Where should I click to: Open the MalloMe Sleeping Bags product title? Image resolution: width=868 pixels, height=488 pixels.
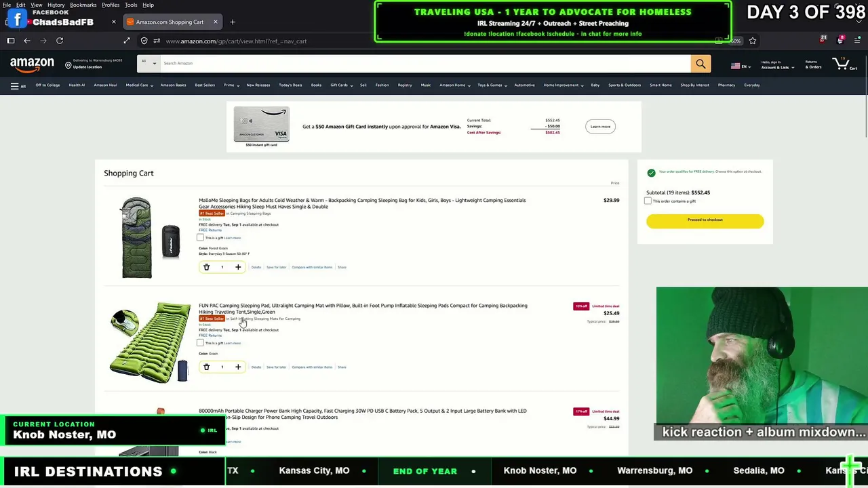(x=362, y=203)
